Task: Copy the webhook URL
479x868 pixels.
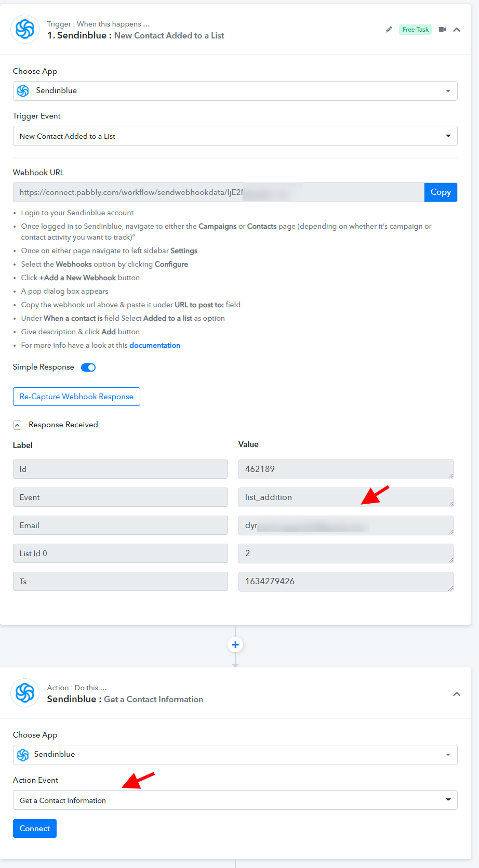Action: [x=441, y=192]
